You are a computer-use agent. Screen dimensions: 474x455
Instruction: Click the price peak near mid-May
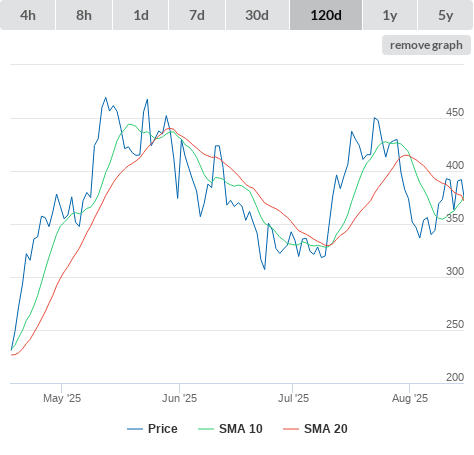click(106, 98)
